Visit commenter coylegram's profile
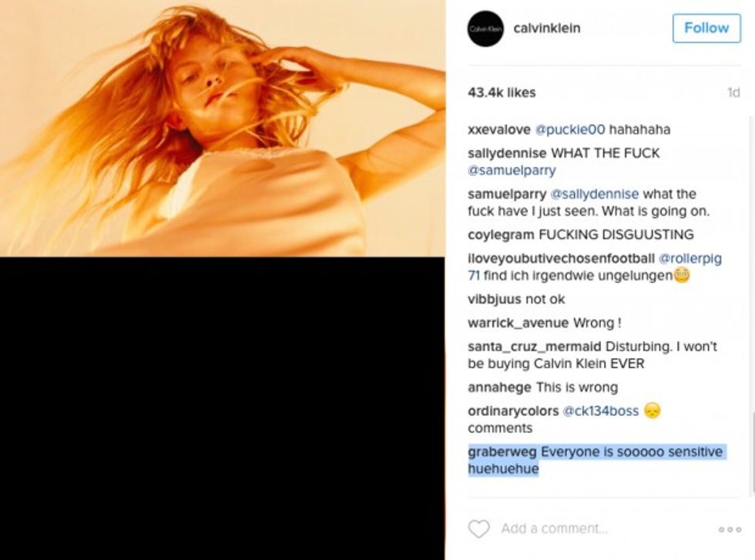755x560 pixels. click(501, 235)
